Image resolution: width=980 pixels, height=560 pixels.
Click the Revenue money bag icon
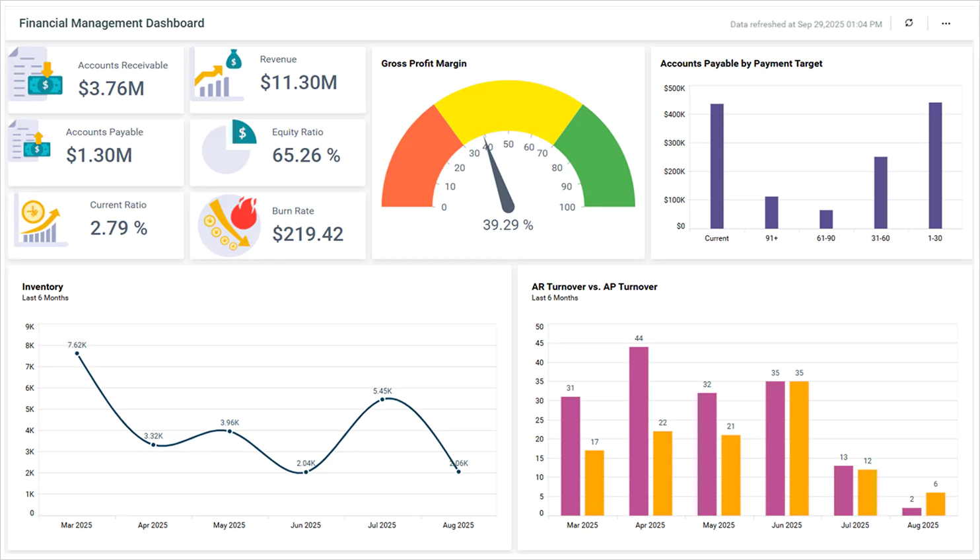pyautogui.click(x=219, y=74)
